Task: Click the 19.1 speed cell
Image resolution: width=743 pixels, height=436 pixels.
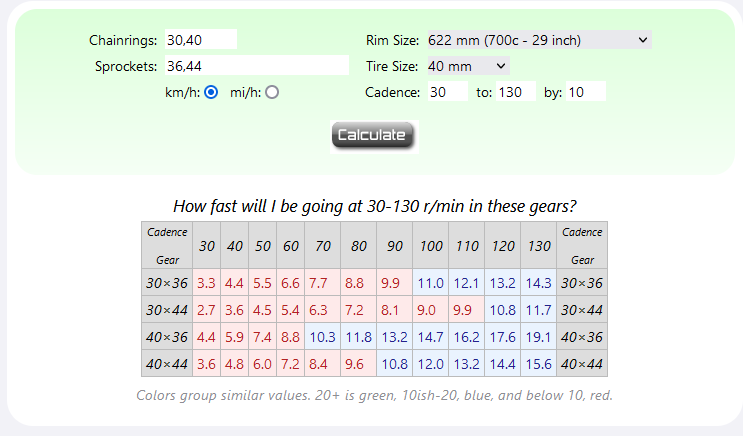Action: click(539, 337)
